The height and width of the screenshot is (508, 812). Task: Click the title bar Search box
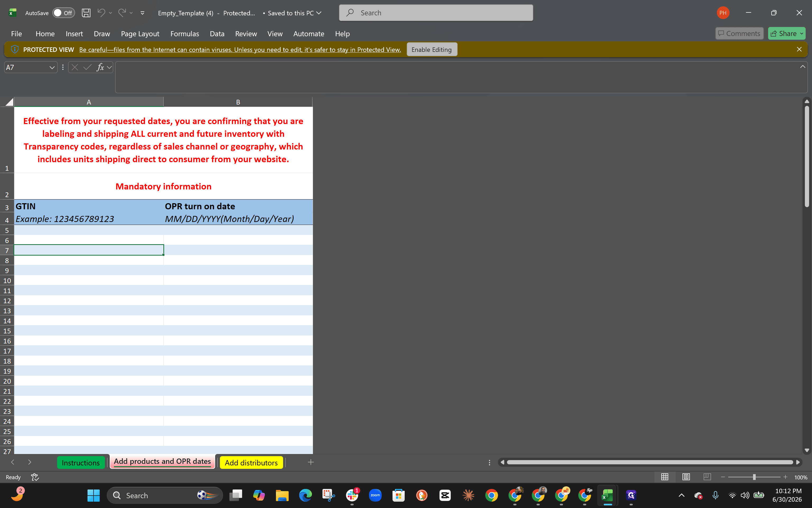point(436,13)
